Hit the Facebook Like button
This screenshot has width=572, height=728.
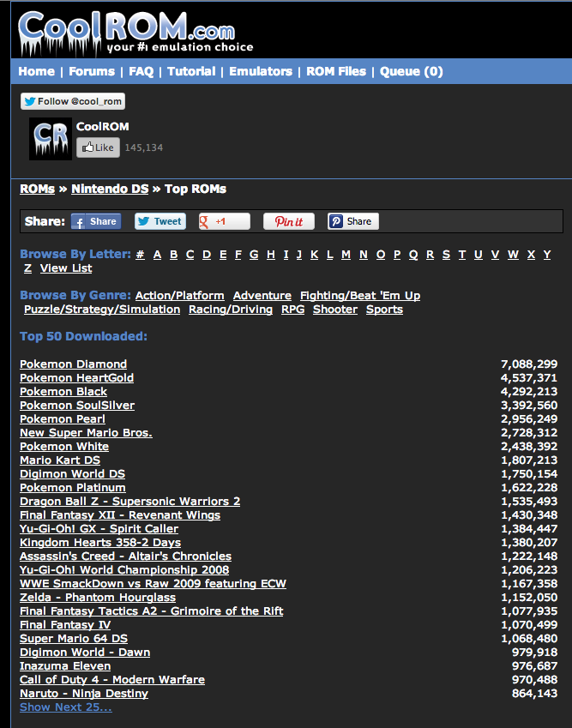97,147
